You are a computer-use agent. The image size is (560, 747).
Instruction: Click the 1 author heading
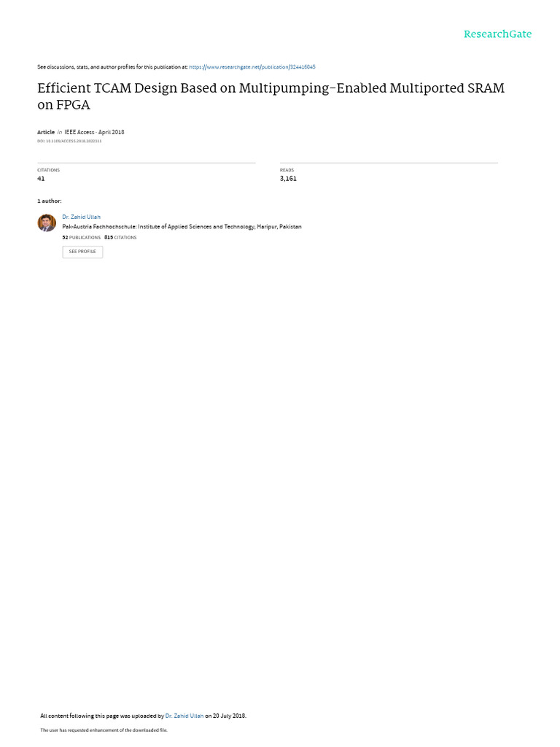pyautogui.click(x=50, y=201)
